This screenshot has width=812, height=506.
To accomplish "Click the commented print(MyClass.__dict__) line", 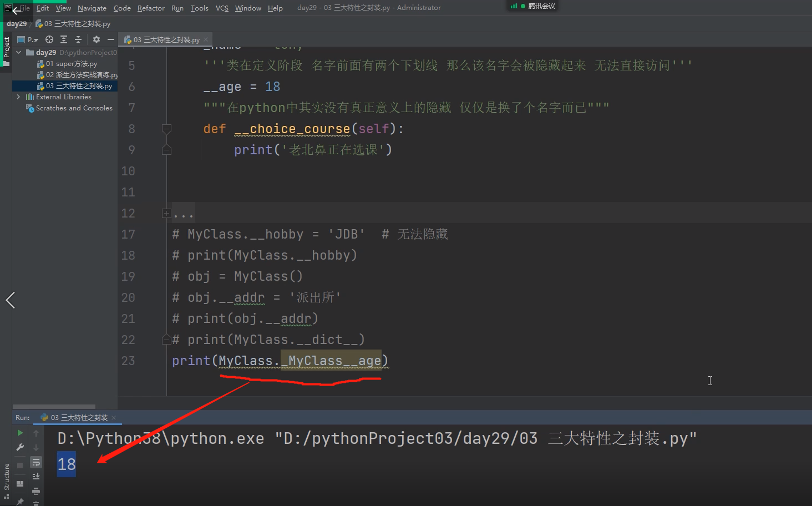I will click(x=268, y=340).
